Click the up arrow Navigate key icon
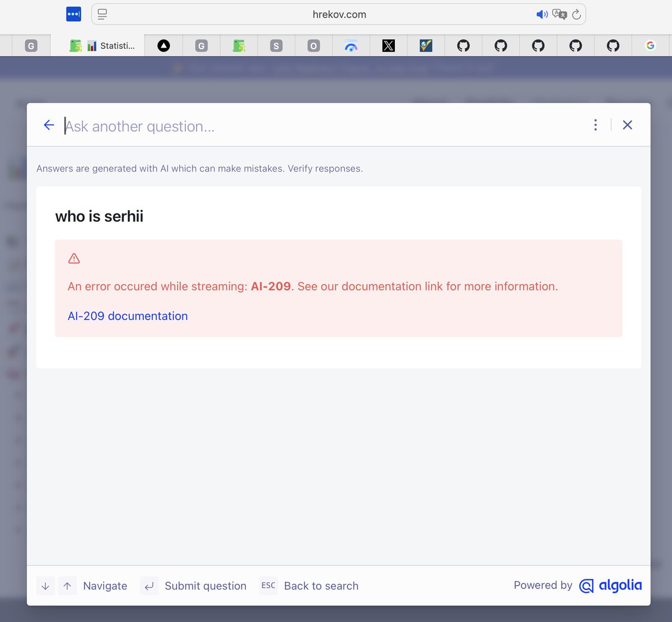Image resolution: width=672 pixels, height=622 pixels. tap(67, 586)
